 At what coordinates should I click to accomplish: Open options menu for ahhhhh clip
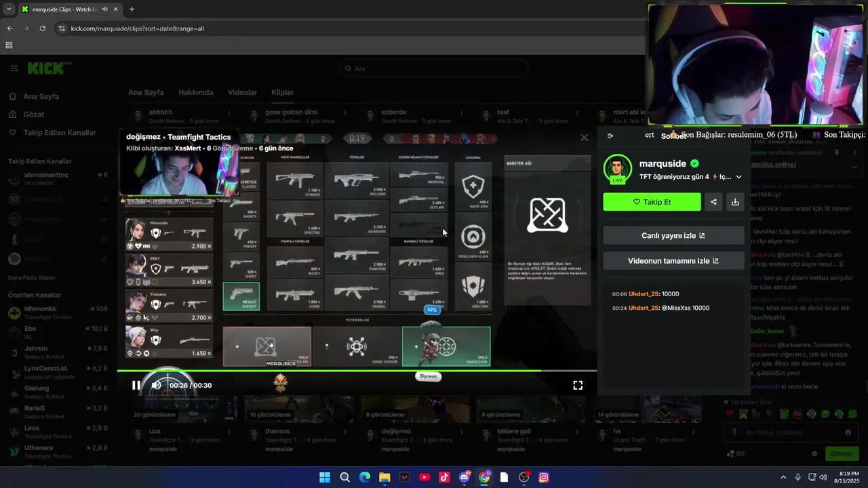[229, 113]
